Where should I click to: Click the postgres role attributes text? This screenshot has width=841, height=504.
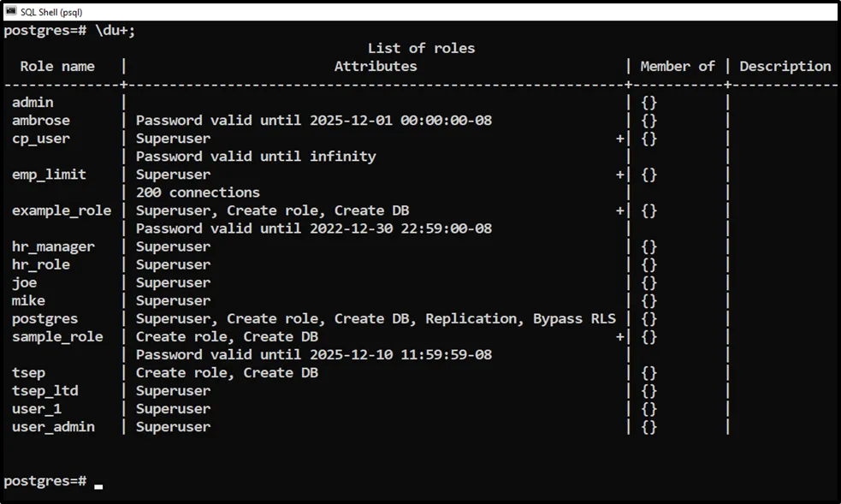[x=376, y=318]
